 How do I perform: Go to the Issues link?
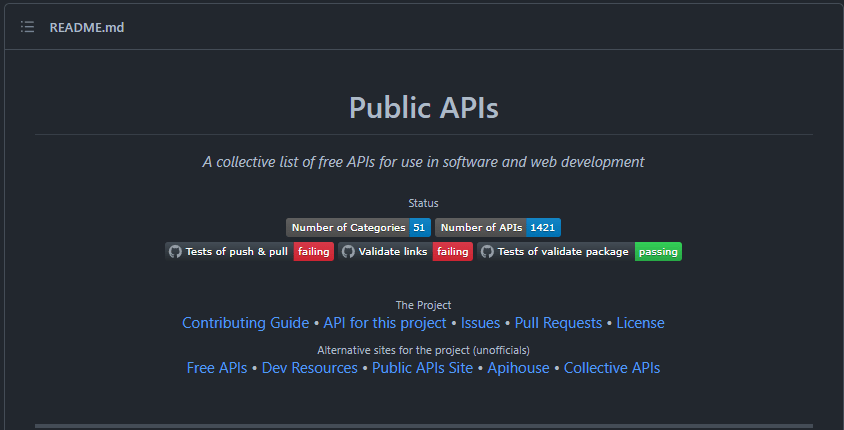480,323
